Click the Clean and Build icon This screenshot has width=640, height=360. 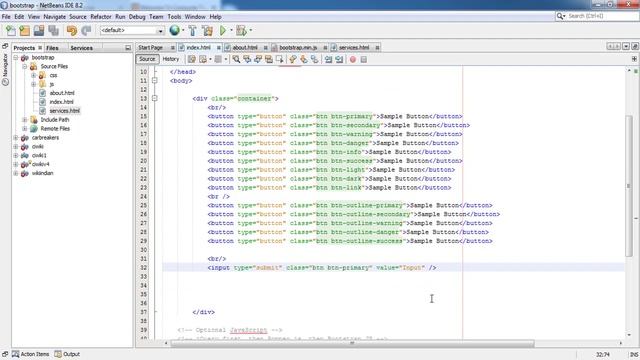207,31
